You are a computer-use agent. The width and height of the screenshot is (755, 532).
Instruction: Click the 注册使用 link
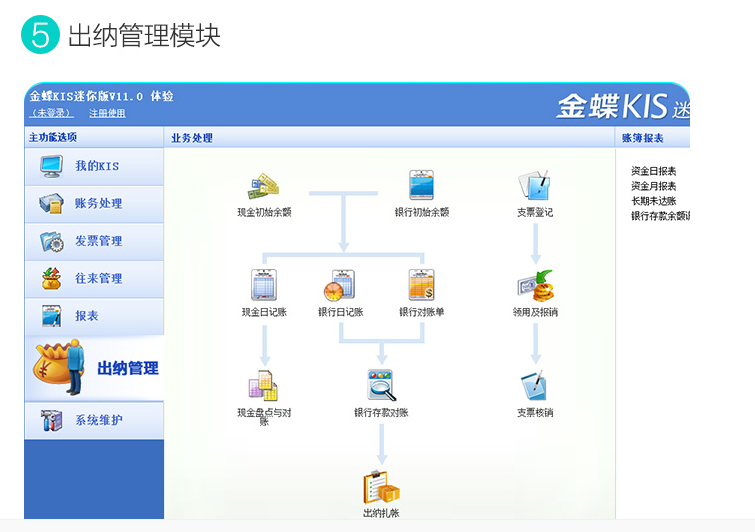pyautogui.click(x=107, y=113)
